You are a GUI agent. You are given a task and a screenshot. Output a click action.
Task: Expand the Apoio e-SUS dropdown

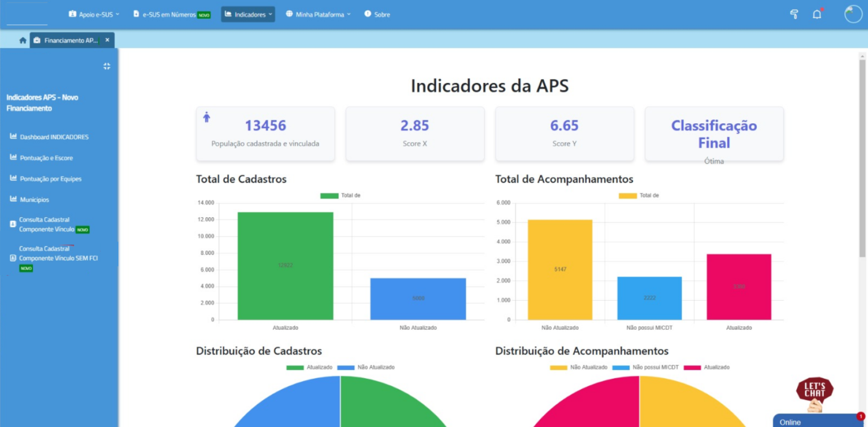click(93, 14)
